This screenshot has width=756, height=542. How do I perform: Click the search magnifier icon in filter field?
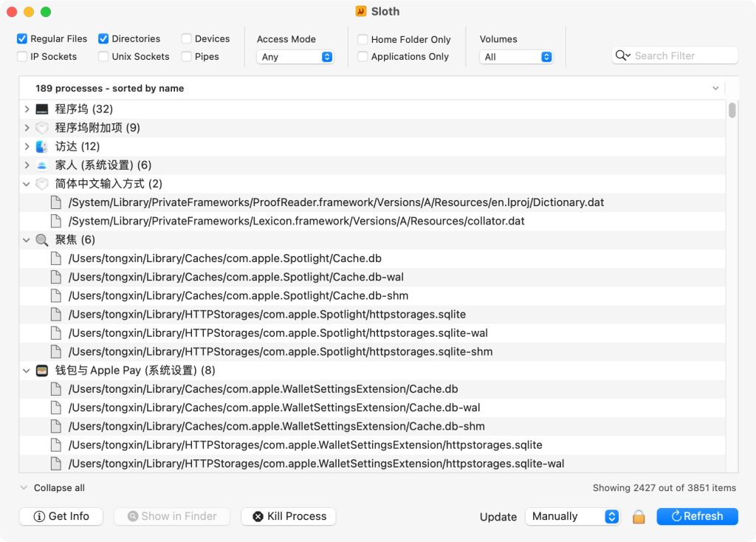tap(622, 55)
